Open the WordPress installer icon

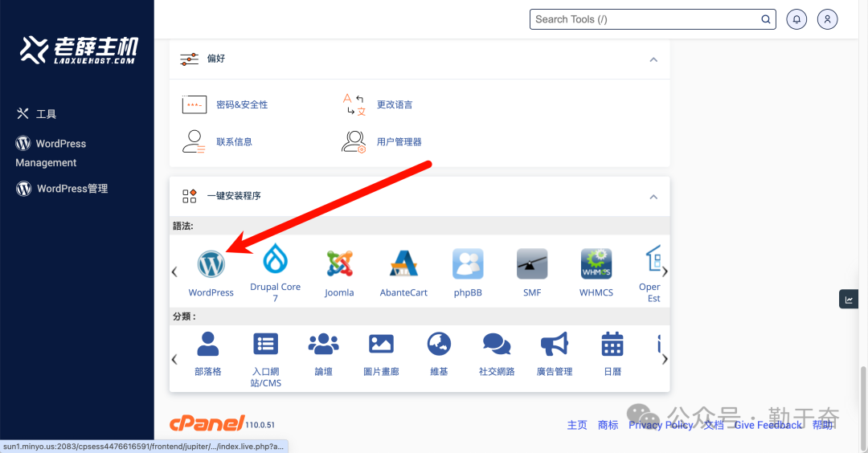(x=211, y=264)
